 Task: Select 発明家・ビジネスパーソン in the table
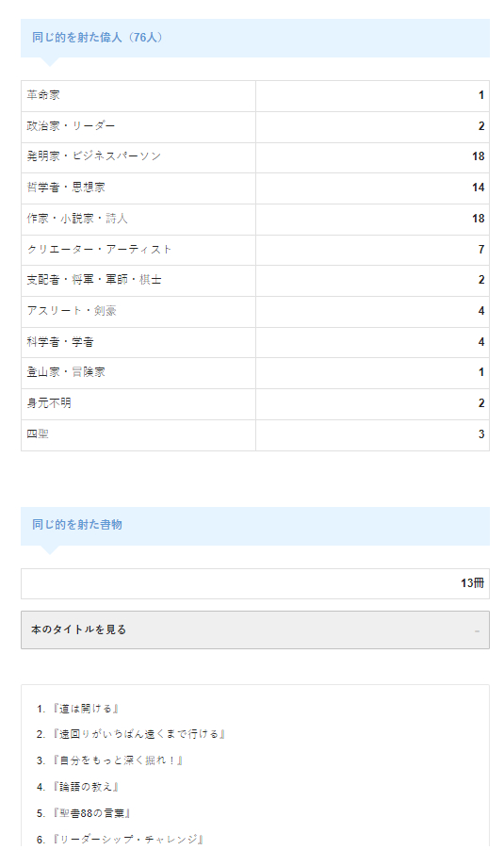(254, 157)
